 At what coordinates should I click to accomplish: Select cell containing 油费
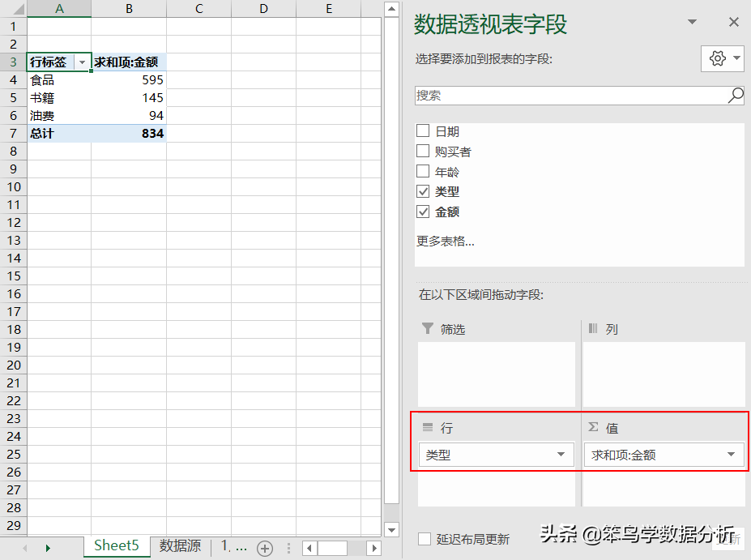pyautogui.click(x=59, y=115)
